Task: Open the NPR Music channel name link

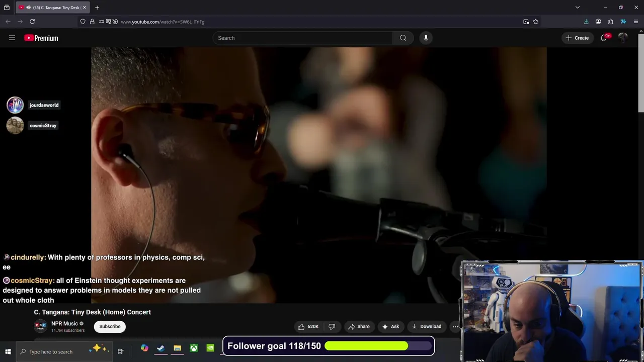Action: pos(64,324)
